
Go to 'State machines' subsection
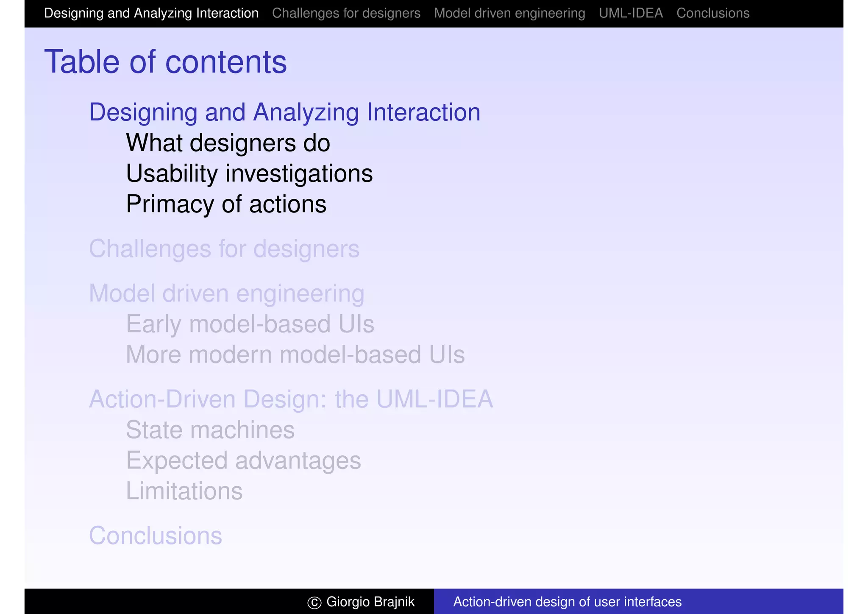pyautogui.click(x=210, y=430)
